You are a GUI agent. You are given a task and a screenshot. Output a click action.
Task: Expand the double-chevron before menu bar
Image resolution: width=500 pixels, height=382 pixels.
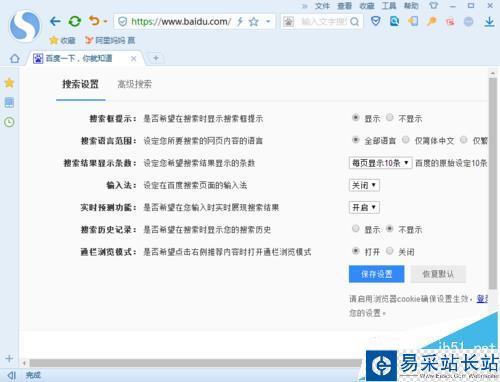pos(304,6)
